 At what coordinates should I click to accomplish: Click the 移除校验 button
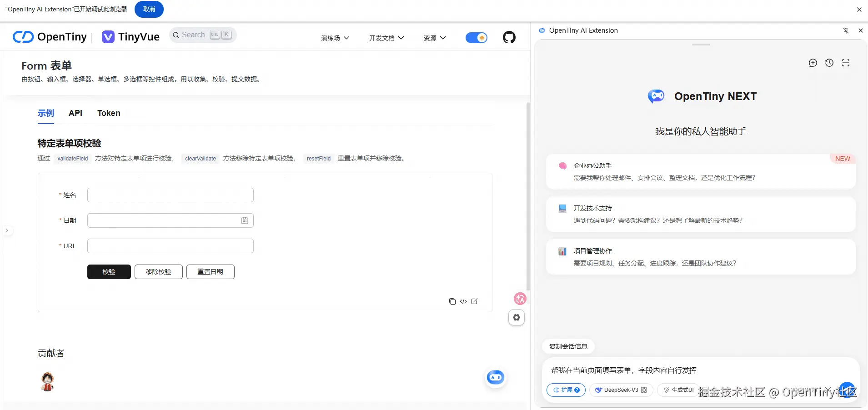(158, 272)
